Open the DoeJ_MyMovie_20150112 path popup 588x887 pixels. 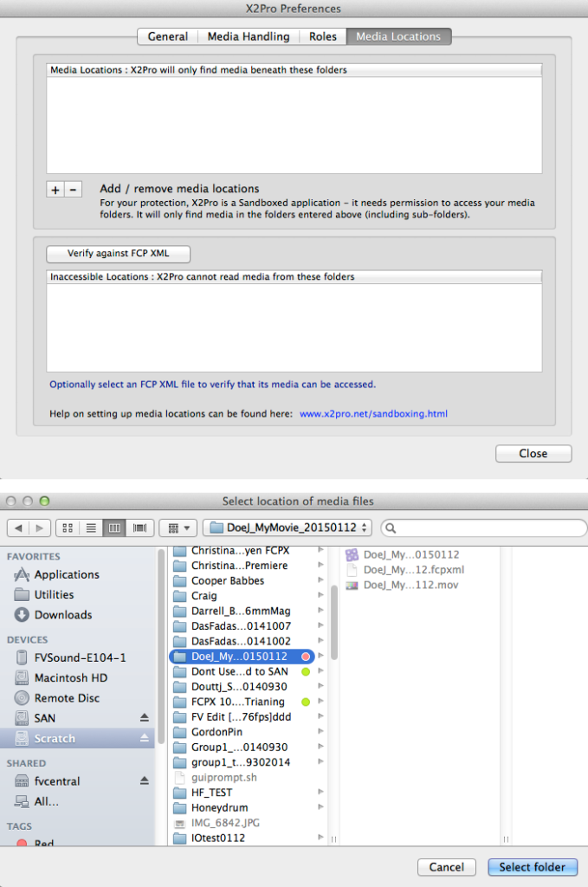(x=288, y=528)
